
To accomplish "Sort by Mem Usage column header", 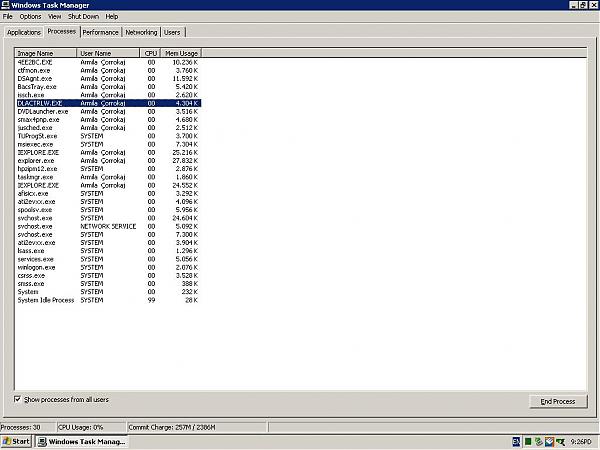I will tap(181, 53).
